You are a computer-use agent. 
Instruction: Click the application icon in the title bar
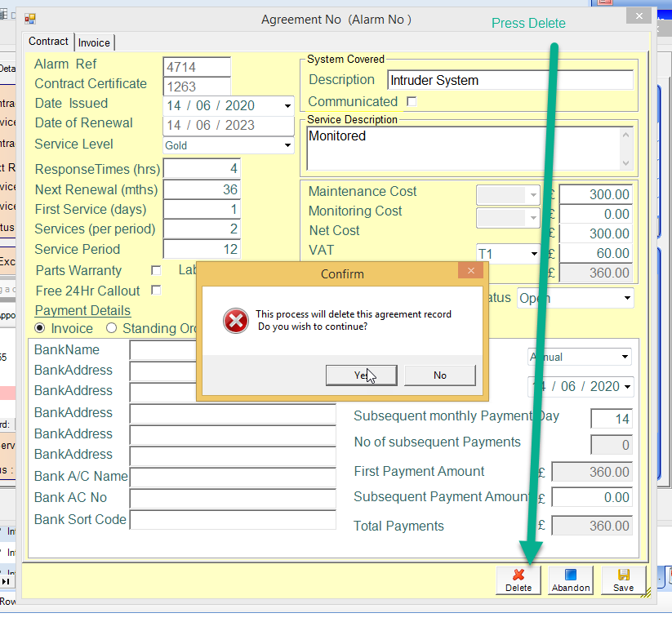pos(30,19)
